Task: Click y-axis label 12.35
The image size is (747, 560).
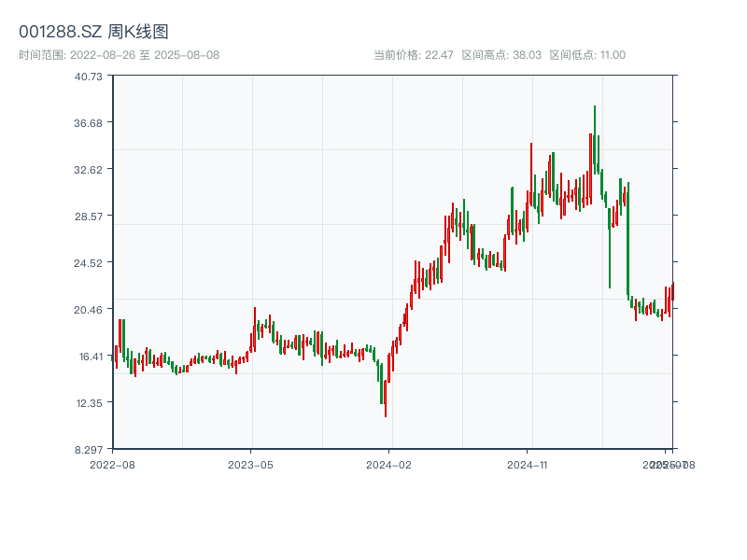Action: (x=90, y=403)
